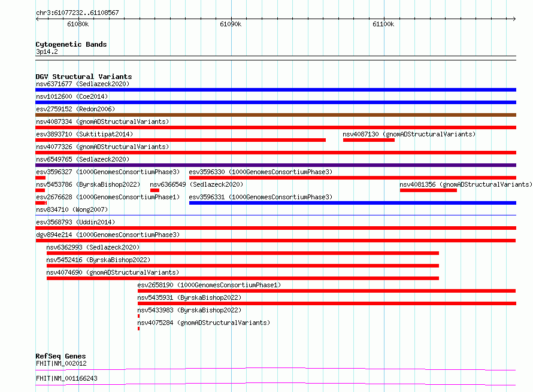Open the nsv4087334 (gnomADStructuralVariants) variant label

tap(102, 121)
